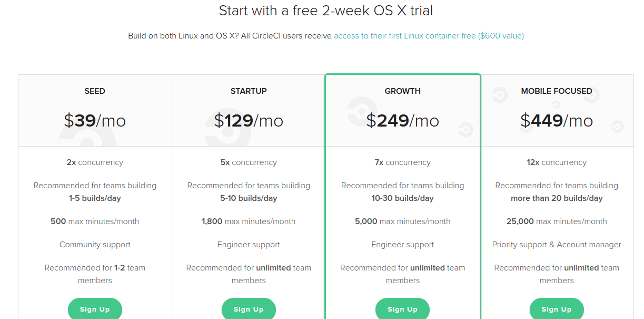Click the $249/mo price
The height and width of the screenshot is (319, 644).
coord(403,121)
